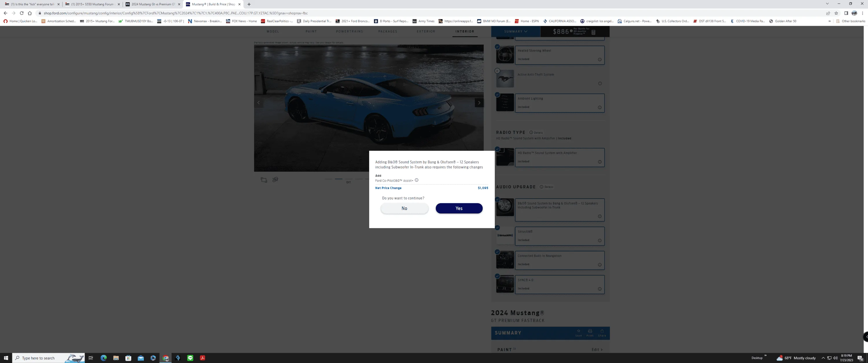Open the FOX News - Home bookmark
The width and height of the screenshot is (868, 363).
point(241,21)
